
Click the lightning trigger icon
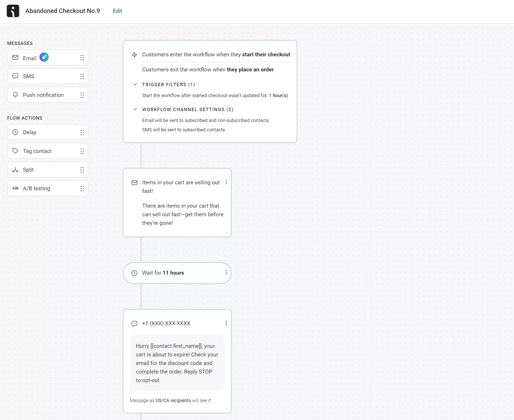point(134,55)
